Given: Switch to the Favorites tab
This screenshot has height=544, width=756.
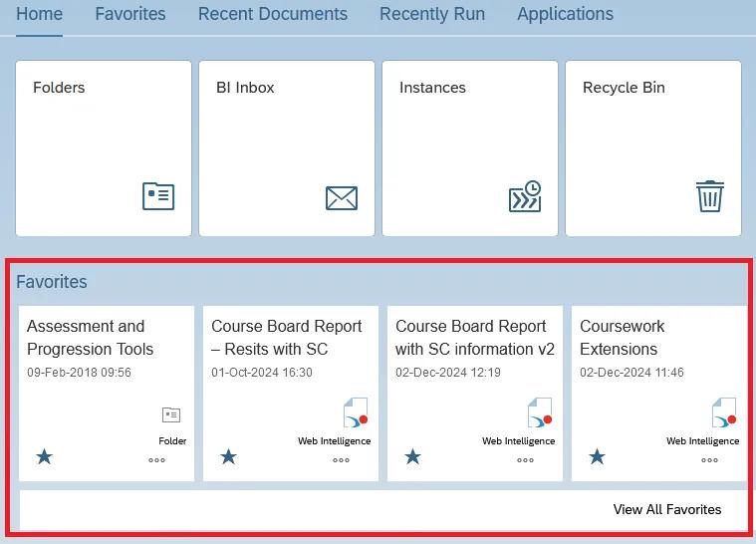Looking at the screenshot, I should click(130, 14).
